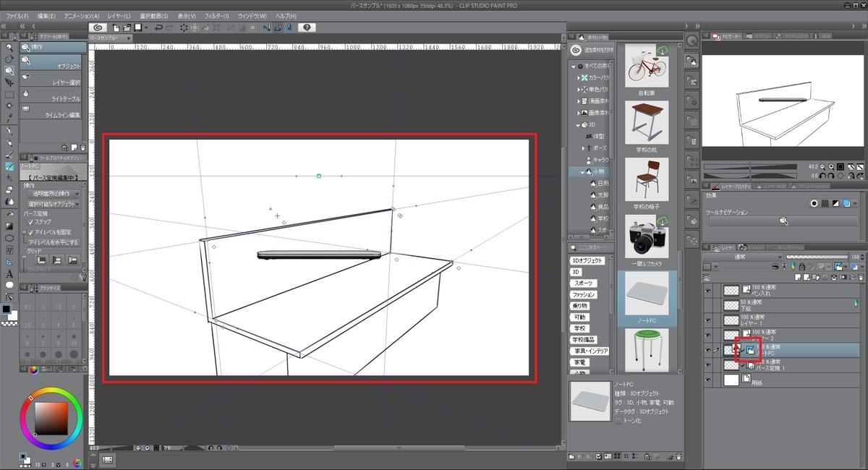Screen dimensions: 868x470
Task: Adjust the layer opacity slider in Layer panel
Action: tap(817, 257)
